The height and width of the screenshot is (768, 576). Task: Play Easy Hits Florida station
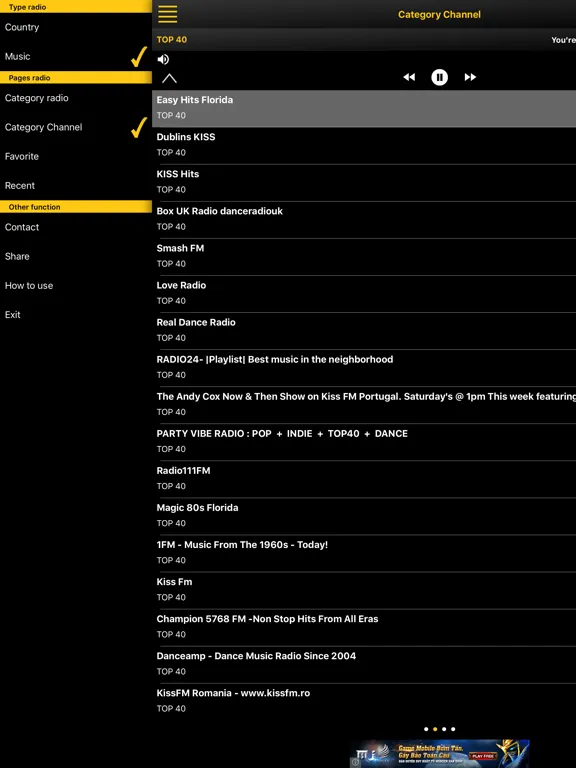pos(364,108)
